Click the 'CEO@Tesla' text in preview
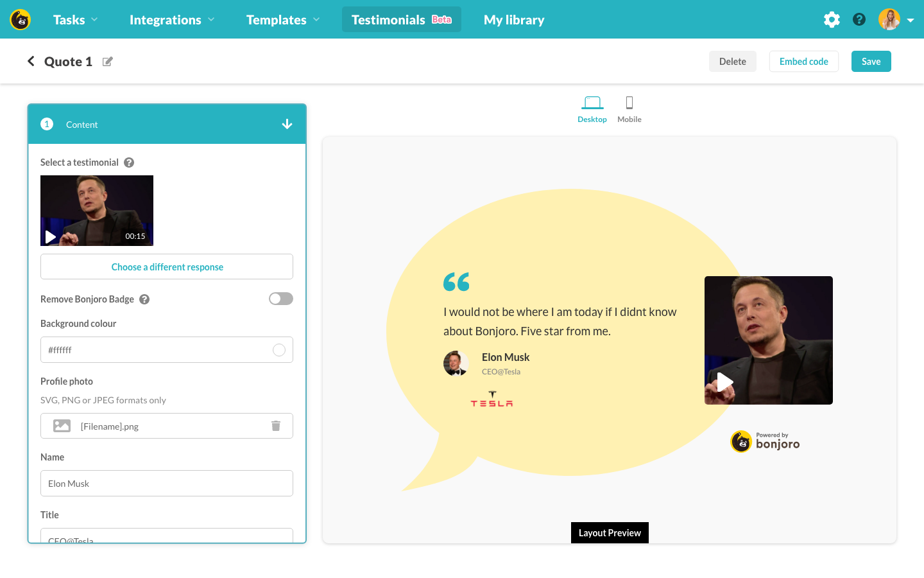924x578 pixels. (x=501, y=372)
